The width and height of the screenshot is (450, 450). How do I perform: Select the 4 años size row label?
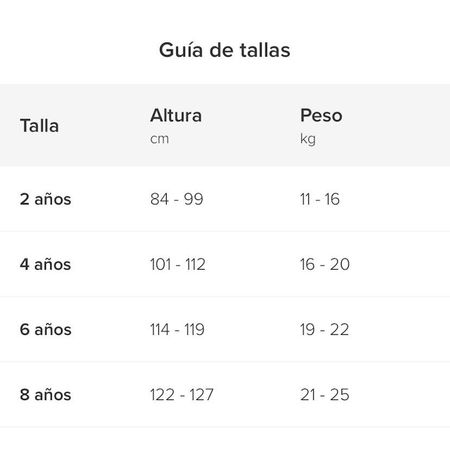coord(45,264)
